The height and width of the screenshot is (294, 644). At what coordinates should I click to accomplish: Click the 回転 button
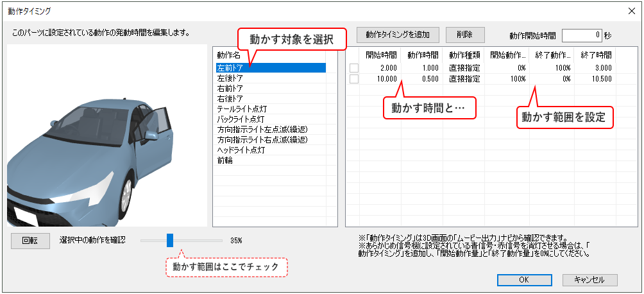coord(30,240)
